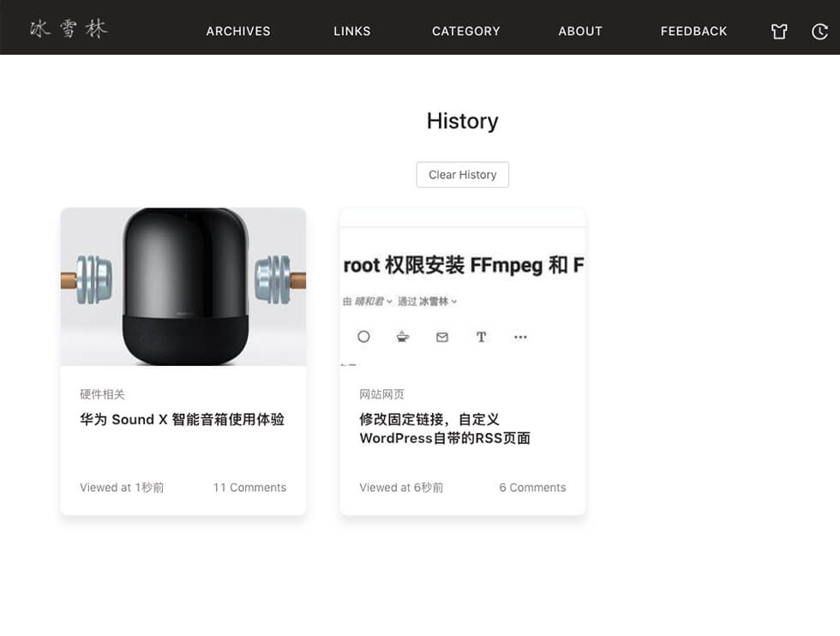Click the circle icon in the FFmpeg preview

pos(363,337)
